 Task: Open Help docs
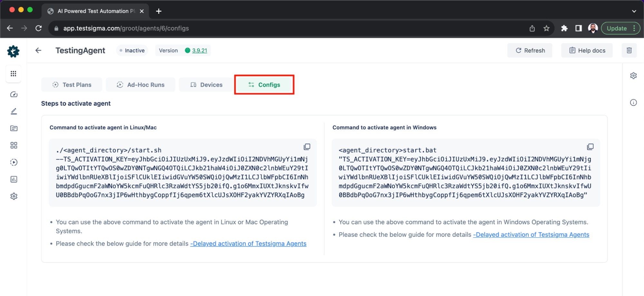(x=587, y=50)
